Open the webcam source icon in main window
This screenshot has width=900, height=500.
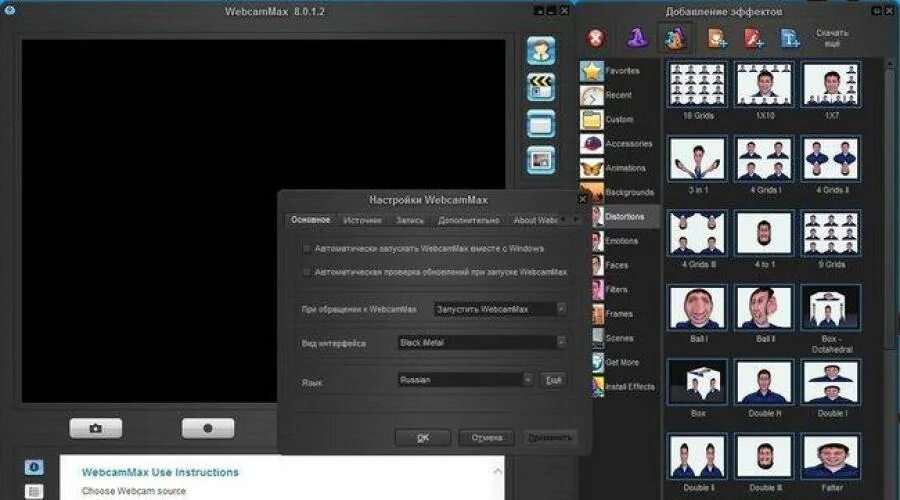point(541,51)
